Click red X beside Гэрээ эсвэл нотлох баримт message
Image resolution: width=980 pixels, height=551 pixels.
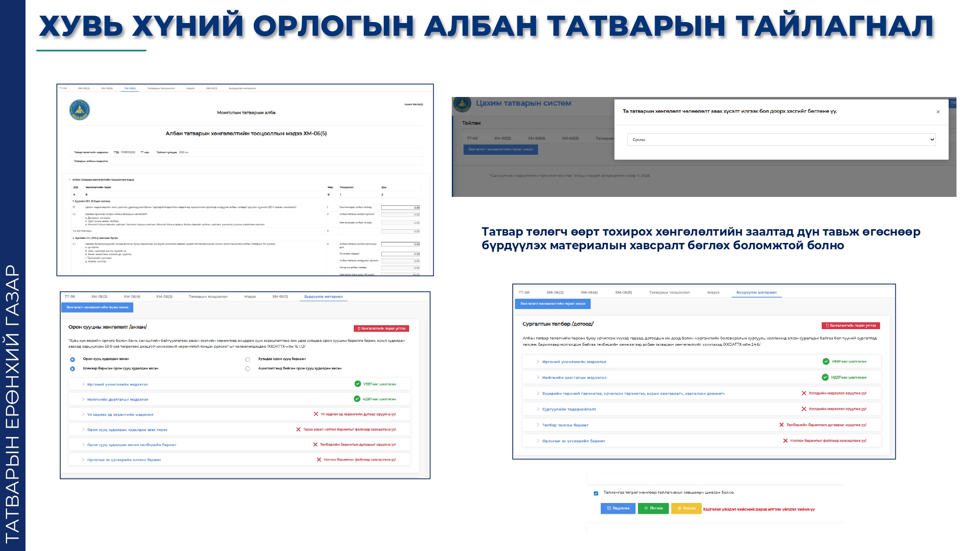tap(298, 430)
